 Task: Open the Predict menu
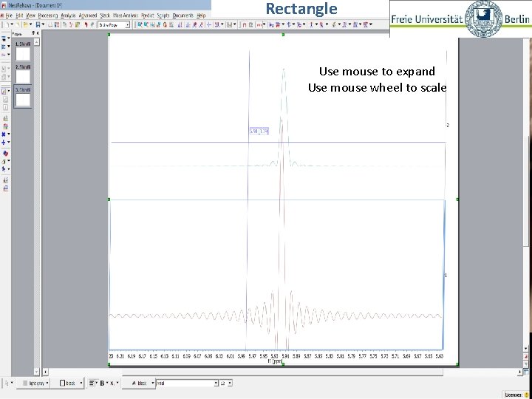[148, 16]
